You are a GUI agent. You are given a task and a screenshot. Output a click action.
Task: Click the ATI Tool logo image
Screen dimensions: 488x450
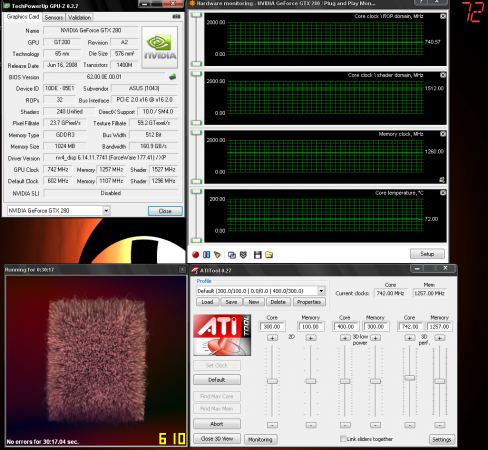point(222,335)
